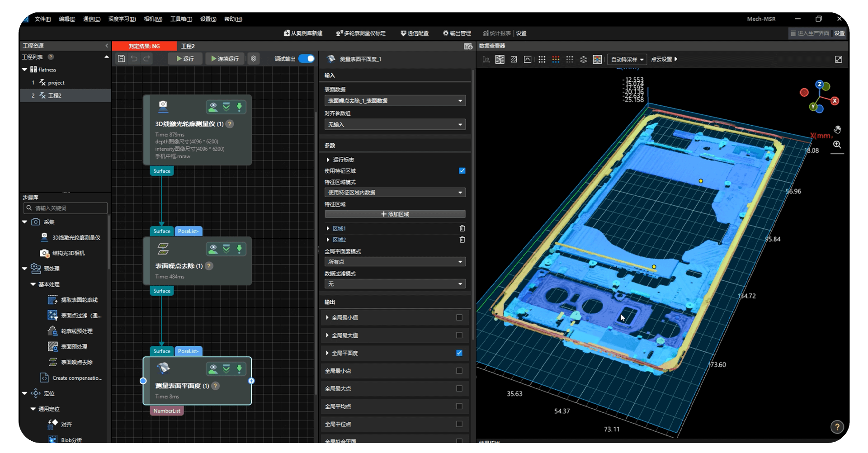Click the zoom magnifier in data viewer
Viewport: 868px width, 453px height.
(x=837, y=145)
